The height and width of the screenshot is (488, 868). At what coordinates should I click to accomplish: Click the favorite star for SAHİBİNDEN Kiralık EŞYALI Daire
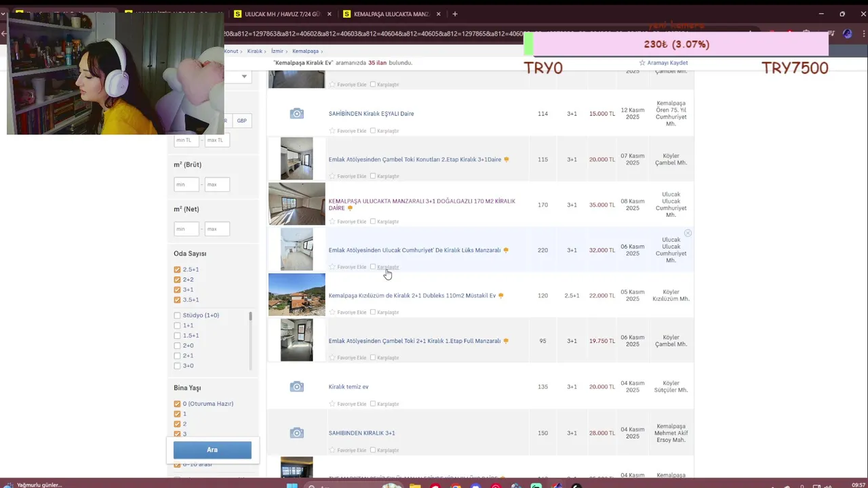coord(332,131)
